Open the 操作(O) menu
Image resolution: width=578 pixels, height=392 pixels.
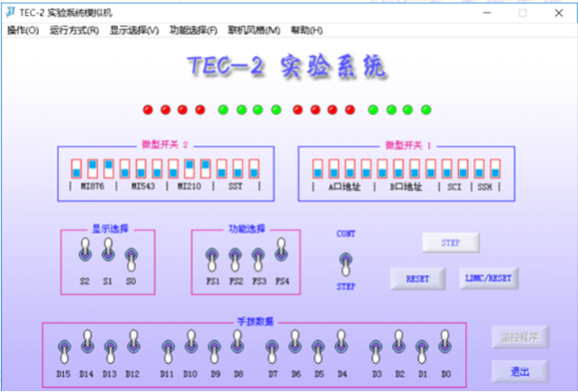click(23, 30)
